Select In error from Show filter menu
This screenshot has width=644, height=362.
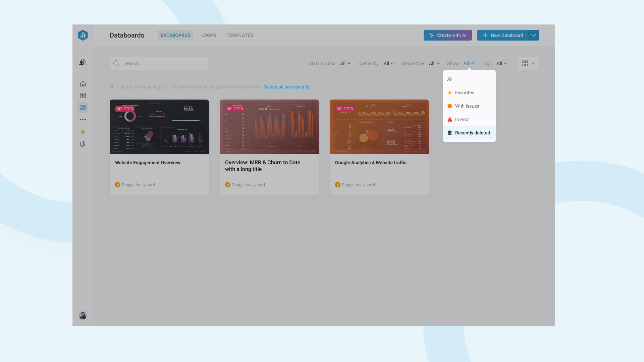(462, 119)
